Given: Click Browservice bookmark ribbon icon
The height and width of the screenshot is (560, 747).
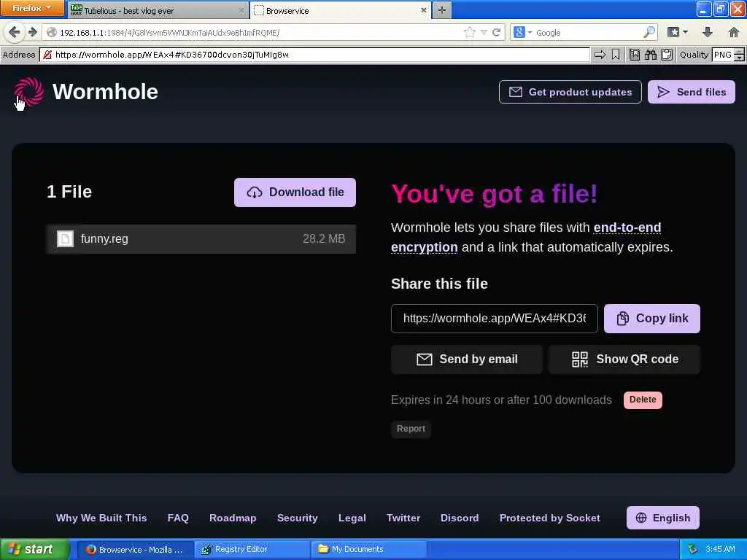Looking at the screenshot, I should [x=616, y=55].
